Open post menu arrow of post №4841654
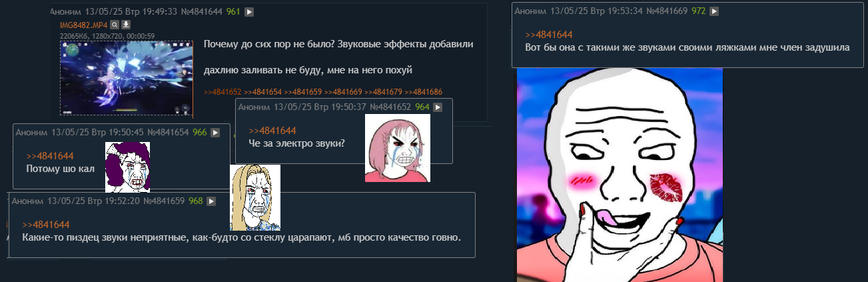 coord(215,132)
